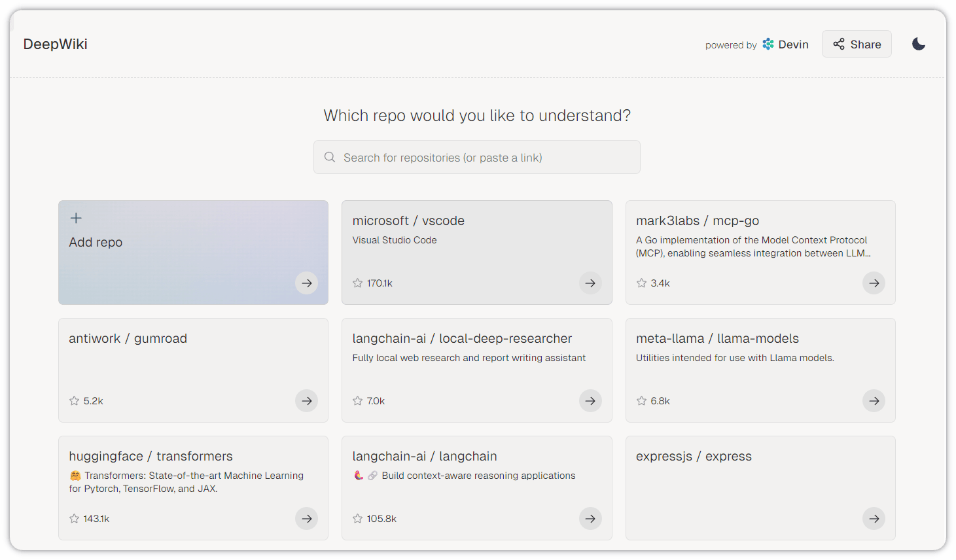Open expressjs / express arrow button
Image resolution: width=956 pixels, height=560 pixels.
pos(874,519)
